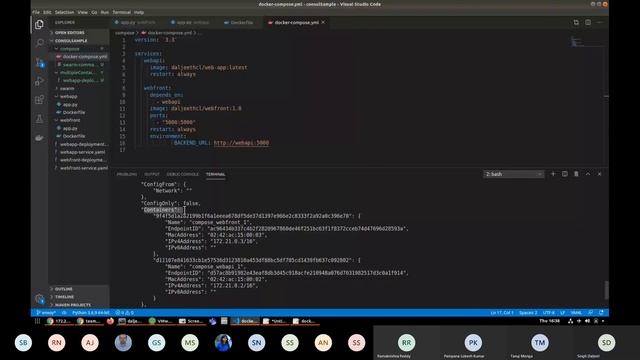Click the new terminal plus icon
The width and height of the screenshot is (640, 360).
(553, 174)
